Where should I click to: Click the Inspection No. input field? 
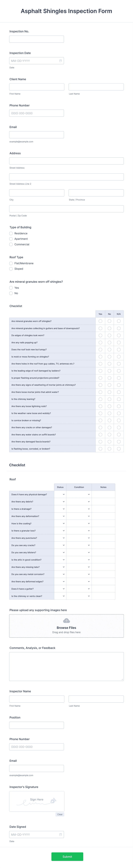(36, 39)
